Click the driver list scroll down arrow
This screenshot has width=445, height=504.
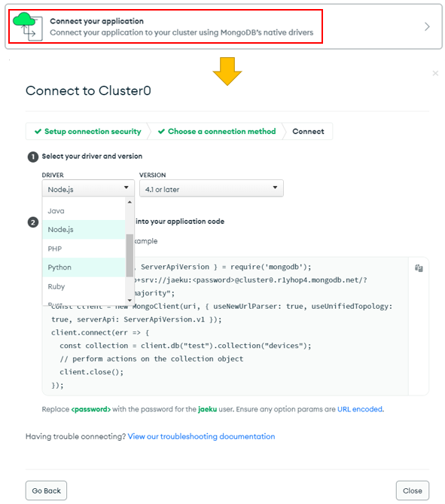pos(130,300)
